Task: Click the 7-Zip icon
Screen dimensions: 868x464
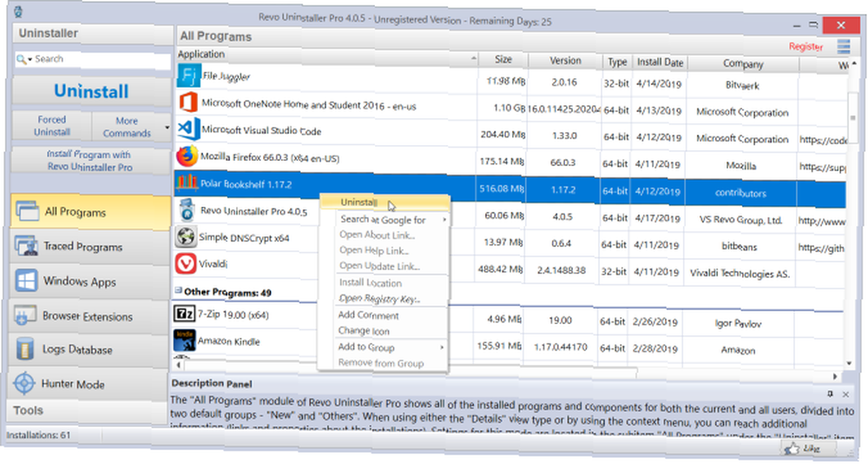Action: pos(184,314)
